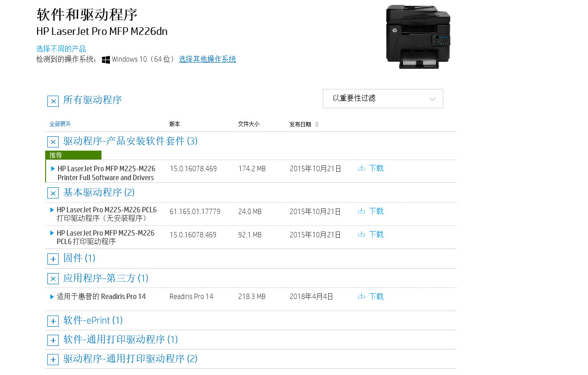Click the release date sort arrows icon

pyautogui.click(x=317, y=124)
